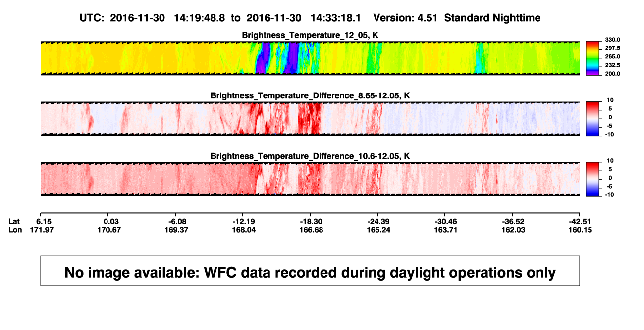Click the latitude value -24.39

pyautogui.click(x=378, y=221)
